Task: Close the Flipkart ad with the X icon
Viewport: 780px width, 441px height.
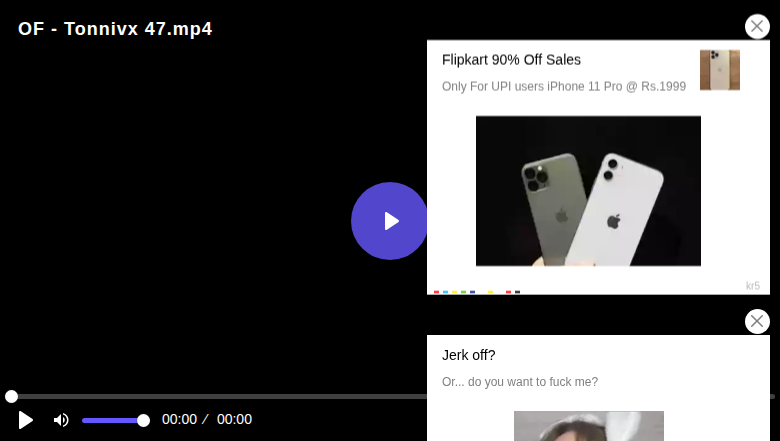Action: coord(757,26)
